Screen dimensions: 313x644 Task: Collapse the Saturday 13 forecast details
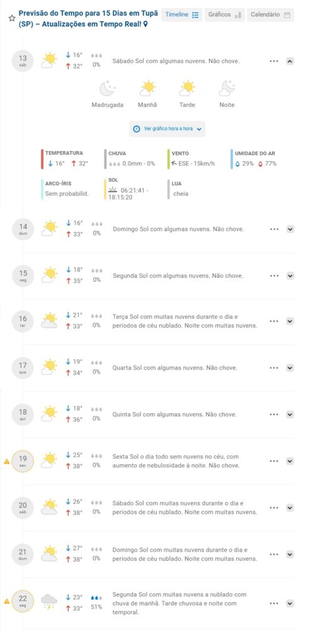[290, 61]
